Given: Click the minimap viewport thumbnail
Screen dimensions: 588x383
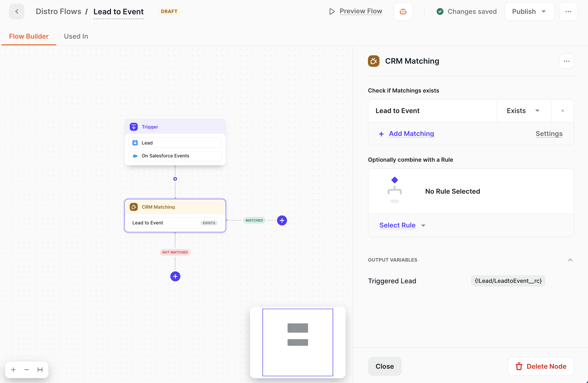Looking at the screenshot, I should pos(297,342).
